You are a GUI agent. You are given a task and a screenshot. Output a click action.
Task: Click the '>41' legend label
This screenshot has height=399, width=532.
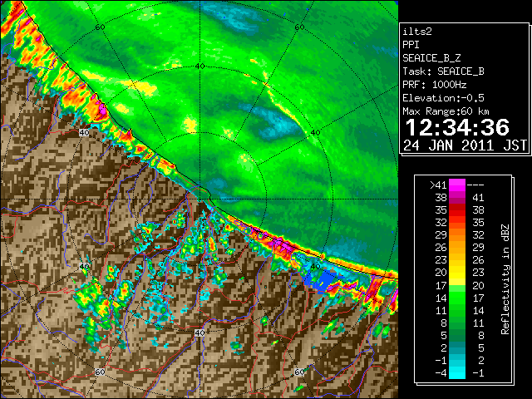(438, 185)
